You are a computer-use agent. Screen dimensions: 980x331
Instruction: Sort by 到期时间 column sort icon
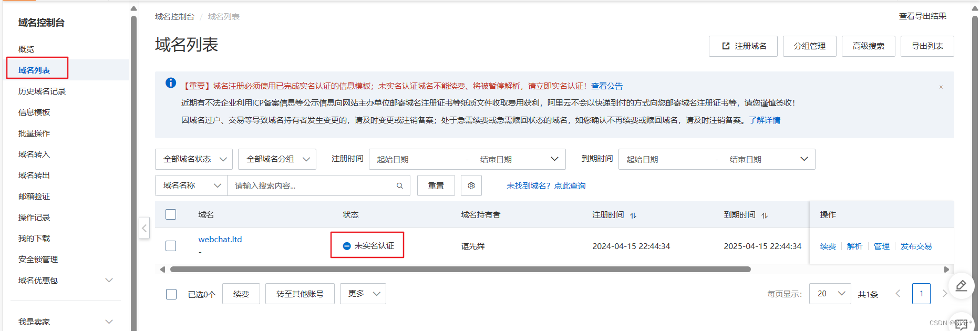click(765, 215)
